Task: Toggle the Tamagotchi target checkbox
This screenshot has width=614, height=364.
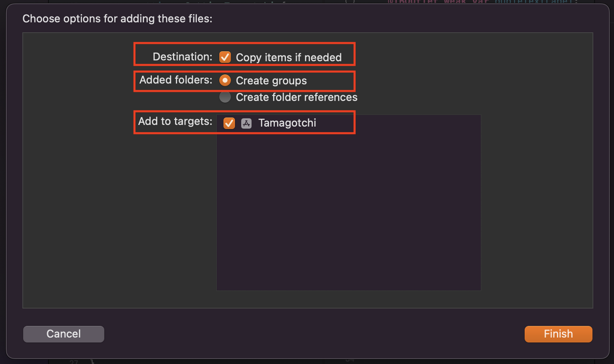Action: click(x=229, y=123)
